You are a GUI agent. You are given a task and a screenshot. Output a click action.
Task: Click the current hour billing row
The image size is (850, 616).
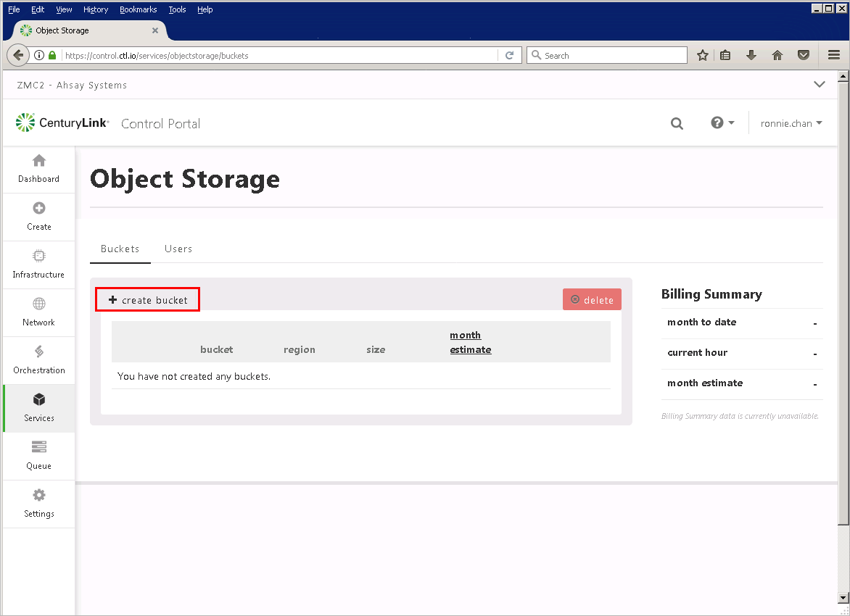[x=742, y=353]
